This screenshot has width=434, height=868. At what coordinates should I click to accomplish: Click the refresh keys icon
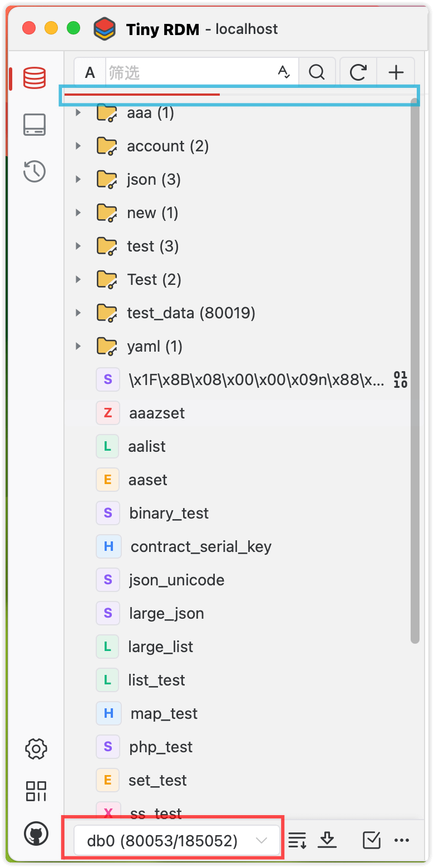pos(358,71)
